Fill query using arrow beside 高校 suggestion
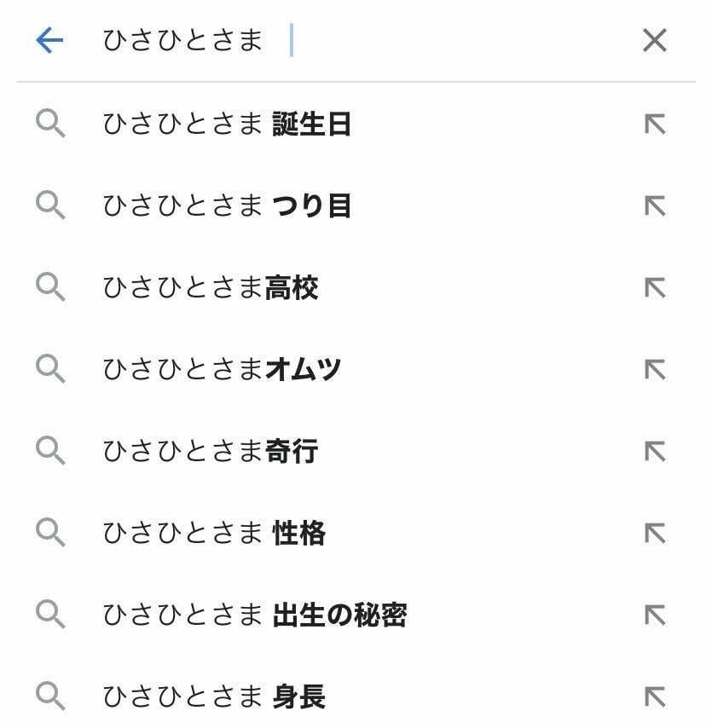 pyautogui.click(x=654, y=288)
